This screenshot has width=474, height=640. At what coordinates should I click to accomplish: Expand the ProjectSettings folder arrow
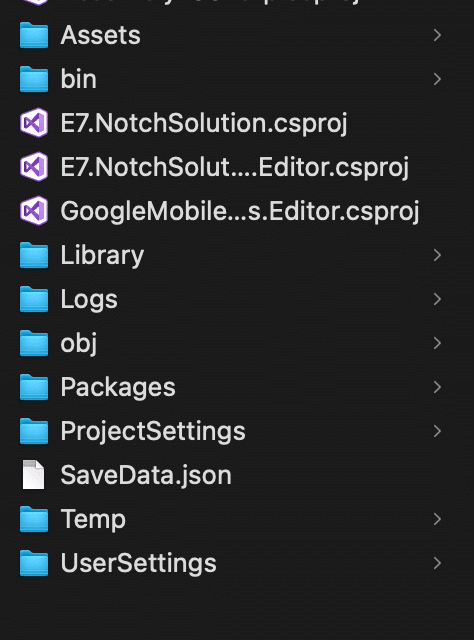coord(437,431)
